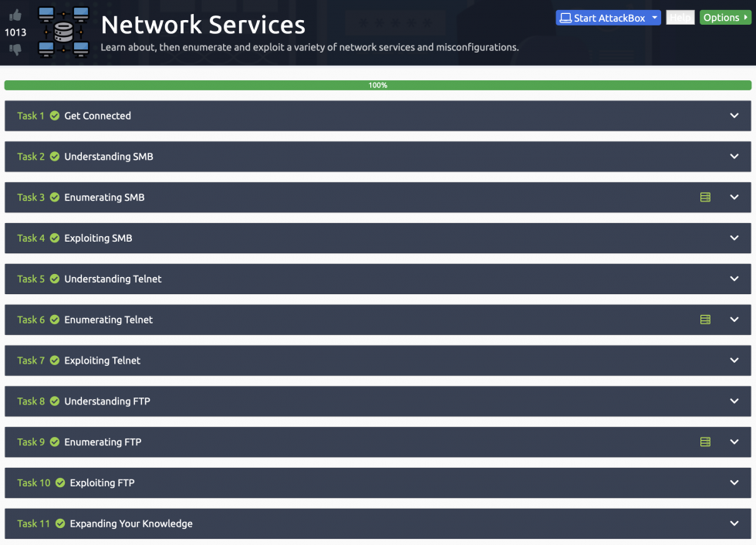Click the completion checkmark on Exploiting SMB

click(54, 238)
